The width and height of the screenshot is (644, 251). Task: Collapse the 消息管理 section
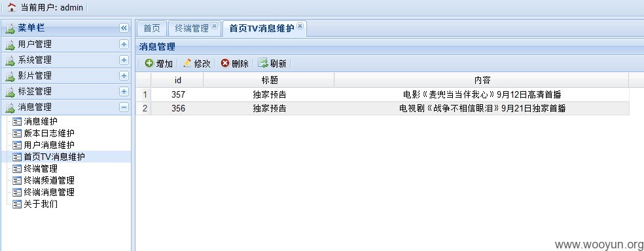click(x=124, y=107)
